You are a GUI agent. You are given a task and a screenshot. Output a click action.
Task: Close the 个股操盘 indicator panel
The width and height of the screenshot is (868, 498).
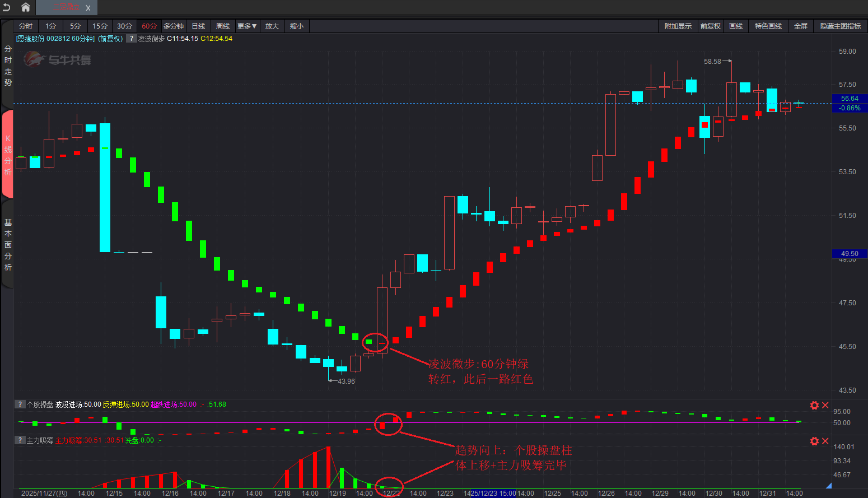[825, 405]
